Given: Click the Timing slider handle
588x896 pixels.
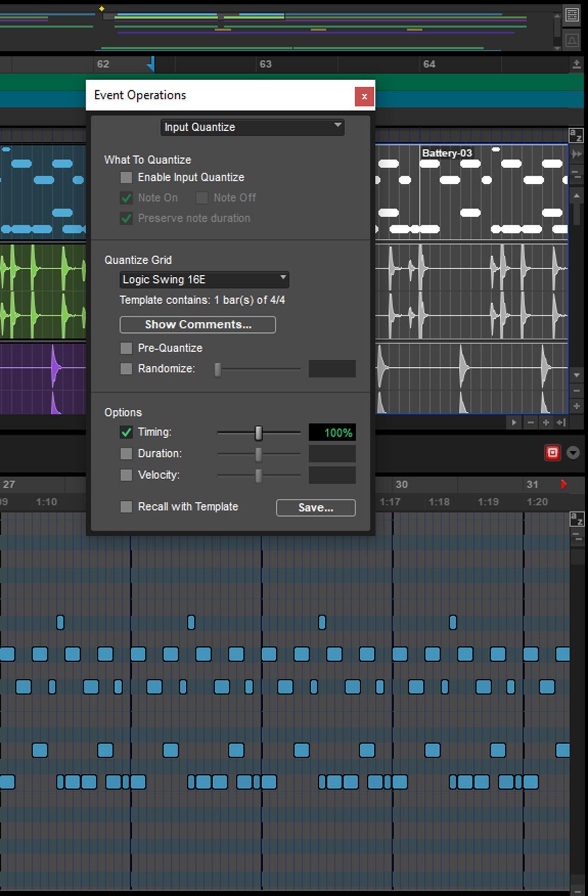Looking at the screenshot, I should click(259, 433).
